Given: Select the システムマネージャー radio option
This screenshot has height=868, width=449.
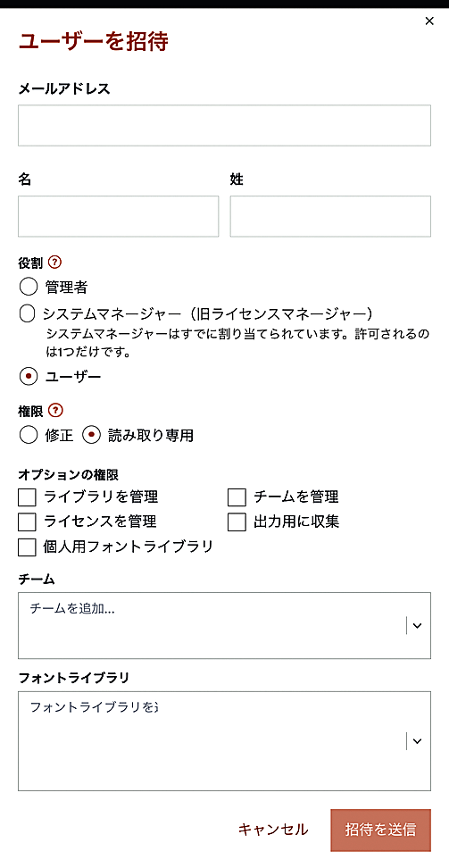Looking at the screenshot, I should click(x=27, y=313).
